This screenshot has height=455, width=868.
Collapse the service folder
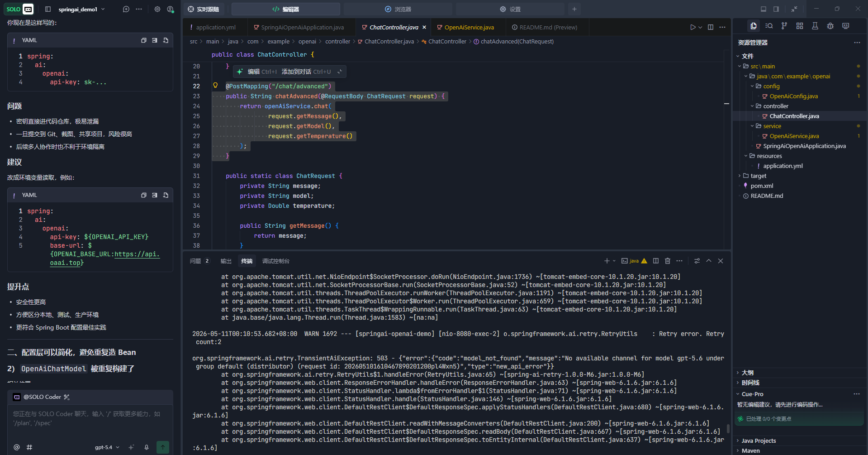point(752,126)
